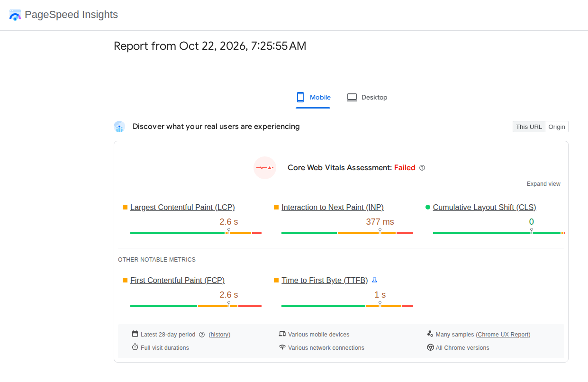Switch to the Desktop tab
Screen dimensions: 588x382
point(367,97)
